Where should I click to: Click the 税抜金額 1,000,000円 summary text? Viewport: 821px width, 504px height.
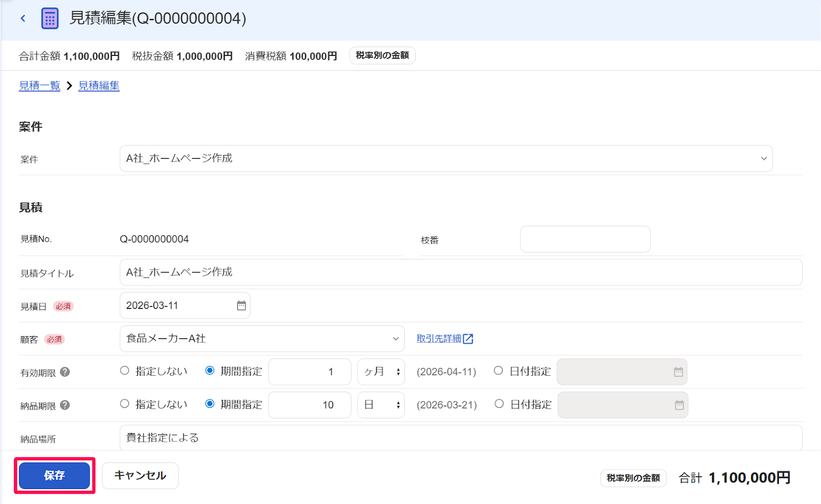[x=182, y=56]
